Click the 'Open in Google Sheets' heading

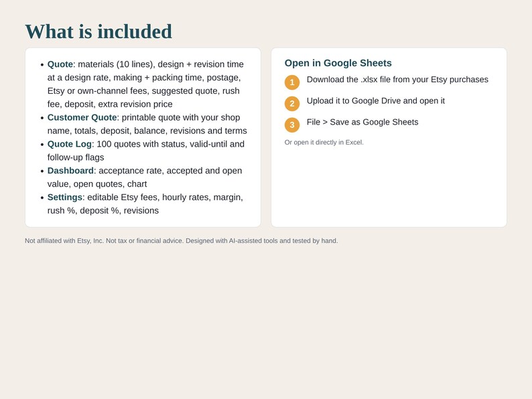pyautogui.click(x=338, y=63)
